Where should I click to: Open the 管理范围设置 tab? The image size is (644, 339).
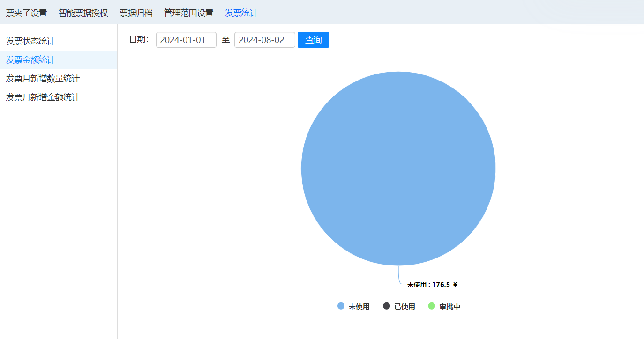(188, 13)
